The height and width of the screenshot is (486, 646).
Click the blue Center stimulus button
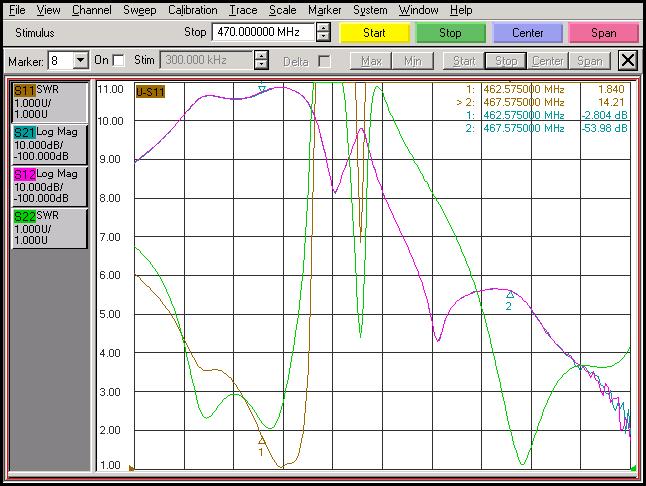click(x=527, y=33)
